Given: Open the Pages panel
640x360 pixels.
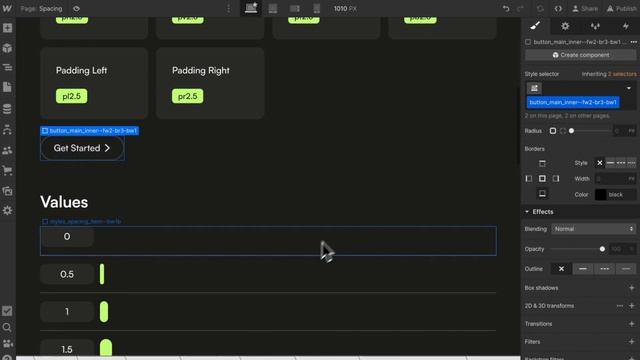Looking at the screenshot, I should (x=7, y=87).
